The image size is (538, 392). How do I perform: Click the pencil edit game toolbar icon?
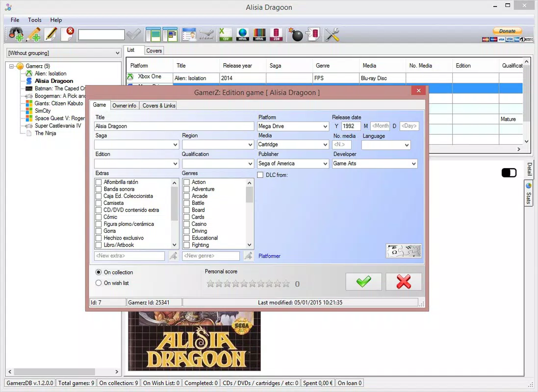click(x=51, y=34)
